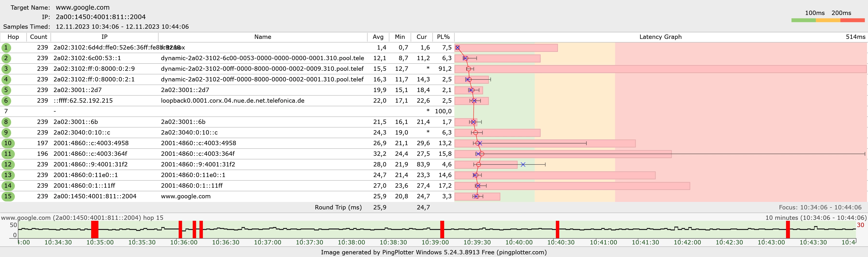Click the blue X marker on hop 12 graph

point(523,164)
